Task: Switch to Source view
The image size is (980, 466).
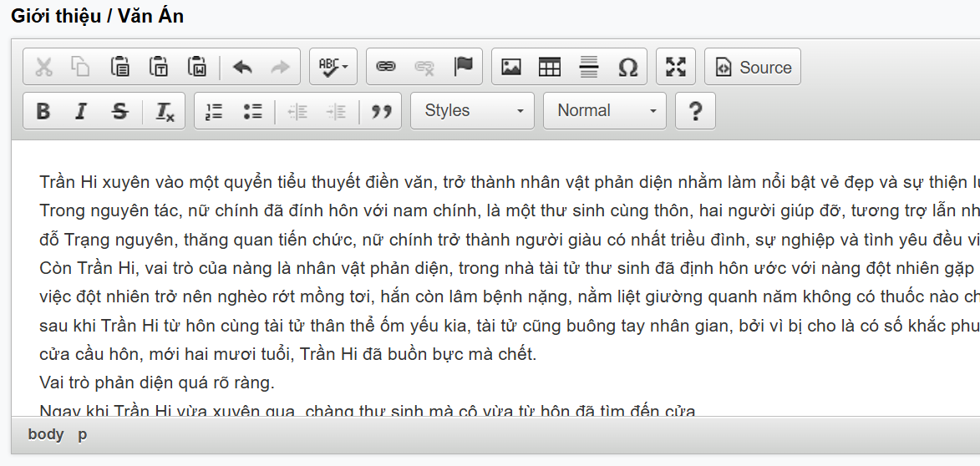Action: tap(753, 67)
